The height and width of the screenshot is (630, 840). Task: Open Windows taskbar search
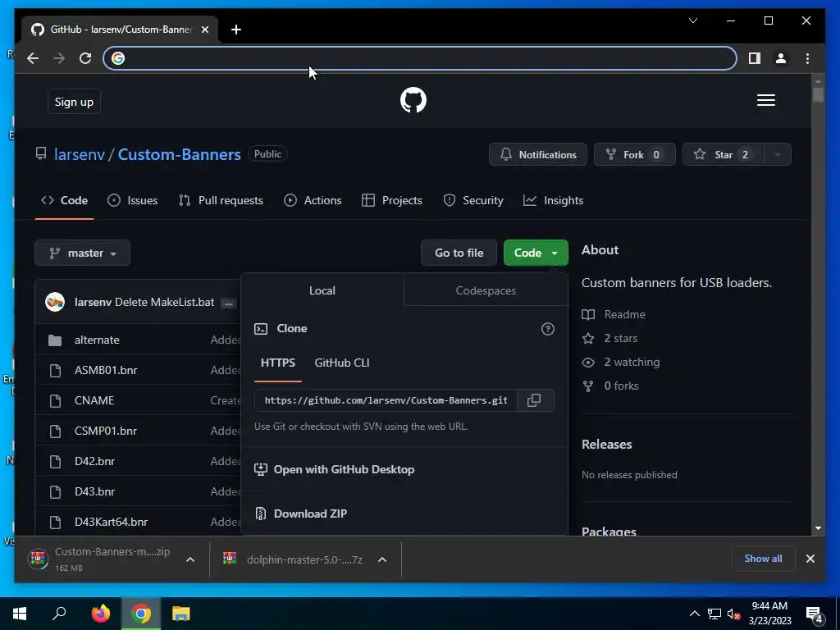[x=59, y=614]
